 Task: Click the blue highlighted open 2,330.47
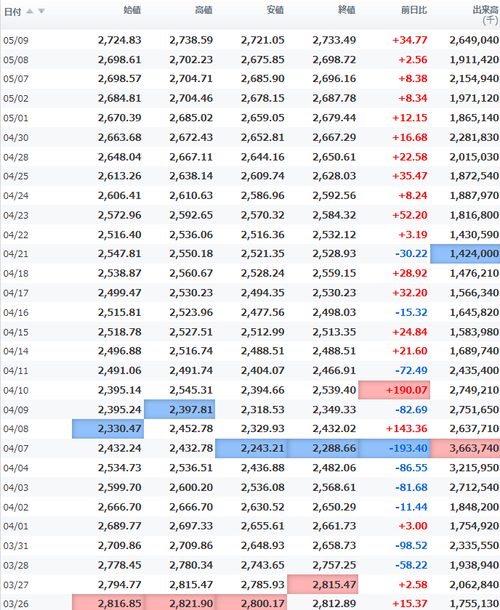coord(108,429)
